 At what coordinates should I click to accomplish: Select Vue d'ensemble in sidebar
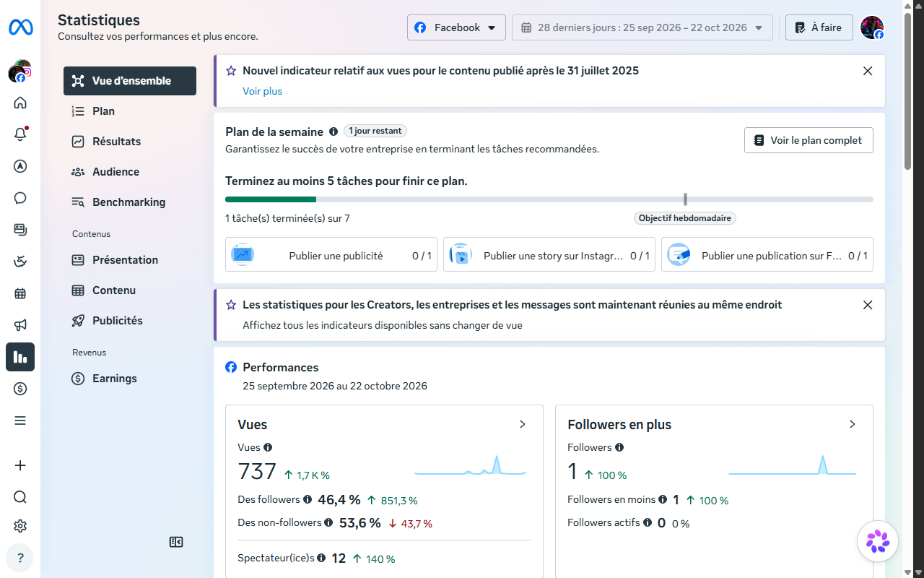click(130, 81)
